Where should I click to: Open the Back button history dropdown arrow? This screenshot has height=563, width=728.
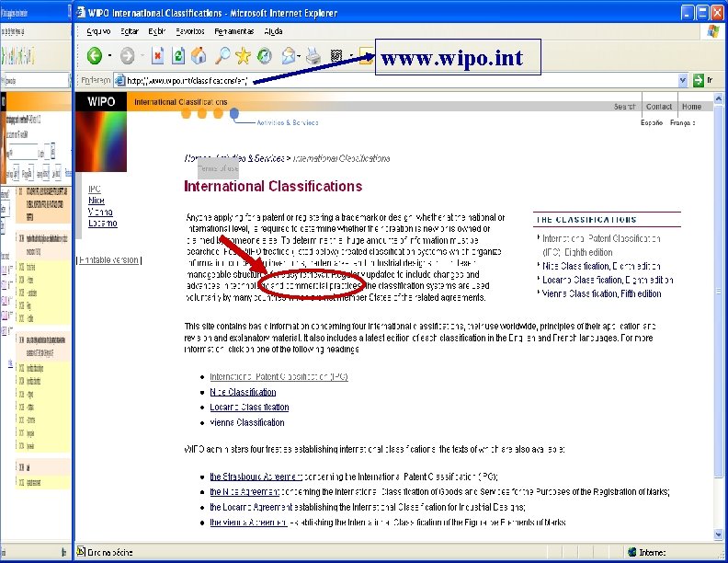(109, 56)
